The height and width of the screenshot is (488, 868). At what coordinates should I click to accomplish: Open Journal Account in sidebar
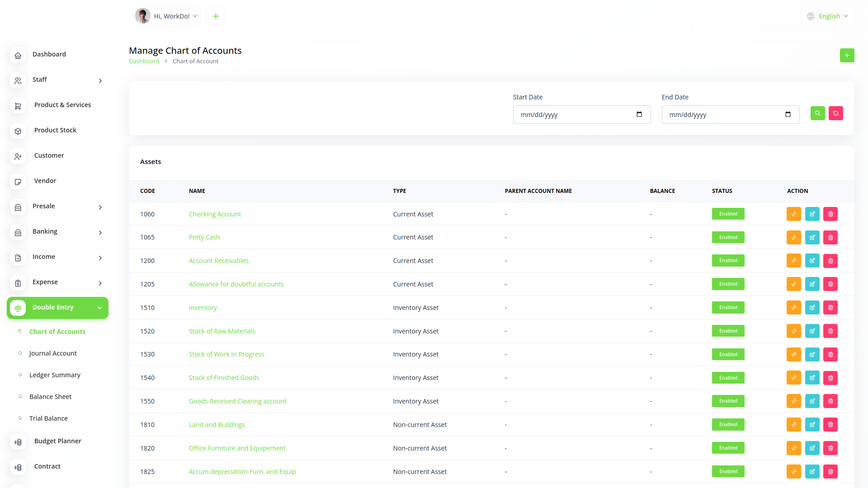[53, 353]
